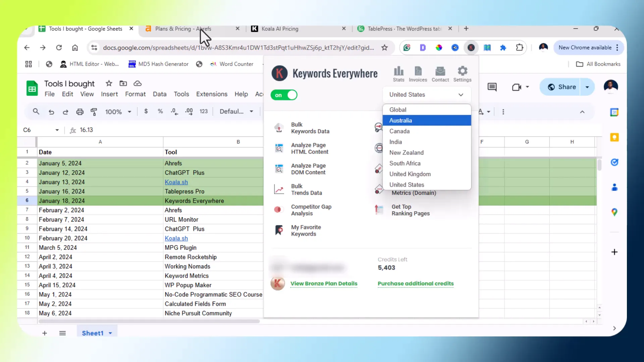Open comment history icon
This screenshot has height=362, width=644.
492,87
